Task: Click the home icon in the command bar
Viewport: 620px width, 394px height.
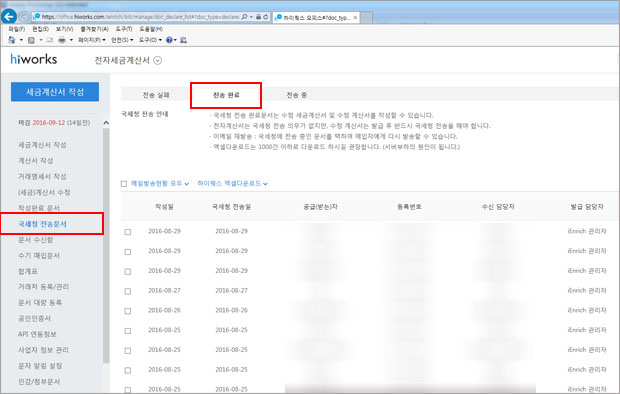Action: click(x=11, y=40)
